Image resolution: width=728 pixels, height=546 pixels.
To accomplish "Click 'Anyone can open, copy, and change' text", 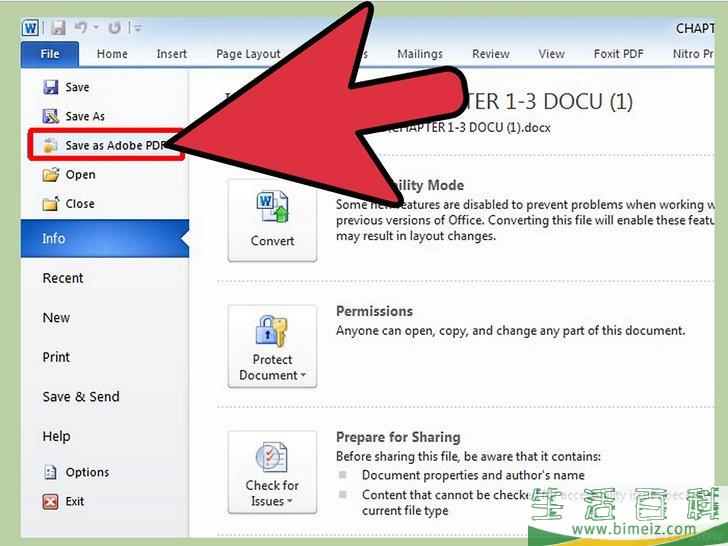I will (x=510, y=331).
